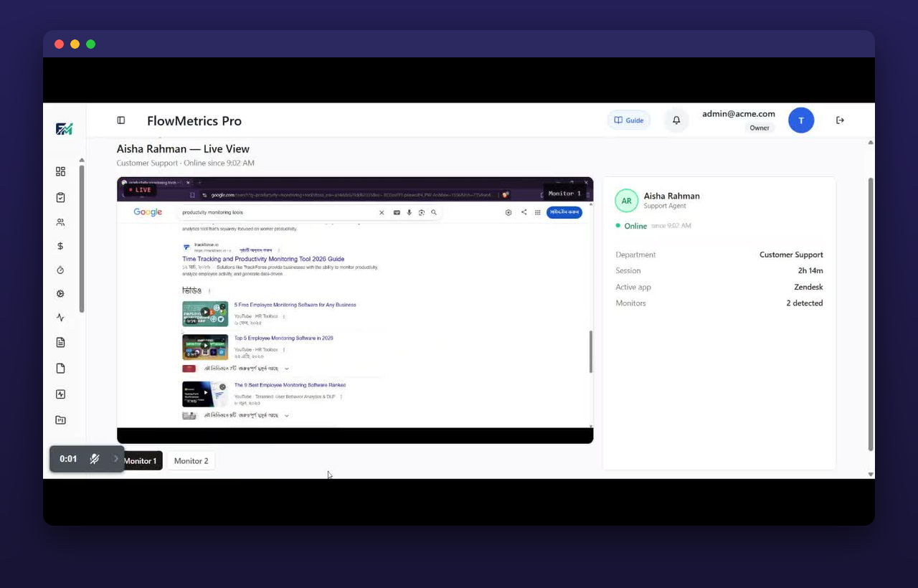The width and height of the screenshot is (918, 588).
Task: Click admin@acme.com account text
Action: point(739,113)
